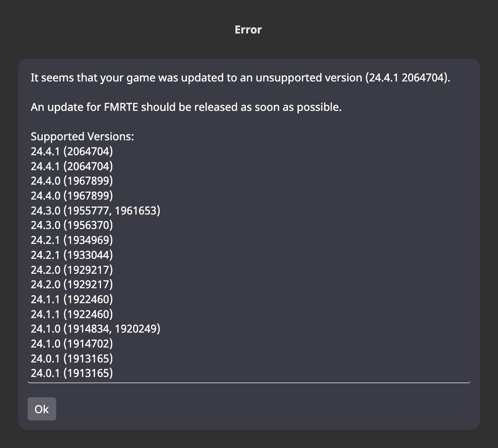The width and height of the screenshot is (498, 448).
Task: Select the first 24.4.1 (2064704) entry
Action: pyautogui.click(x=72, y=152)
